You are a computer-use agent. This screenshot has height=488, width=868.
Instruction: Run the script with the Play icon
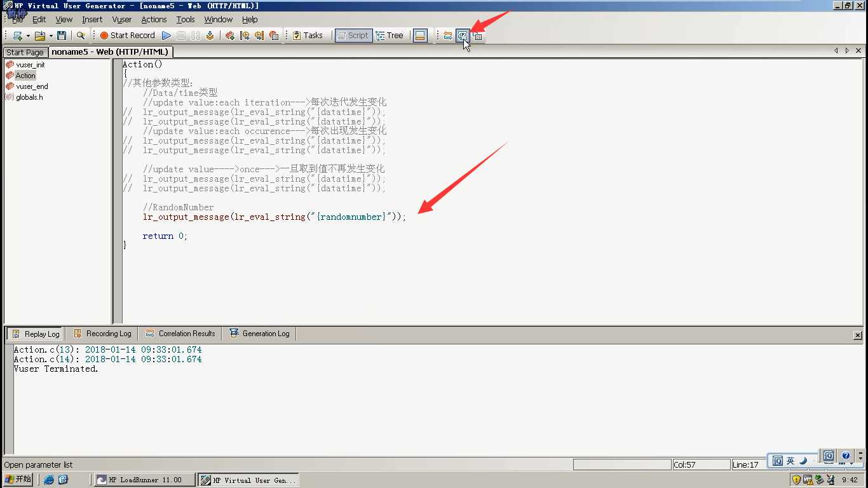[166, 36]
